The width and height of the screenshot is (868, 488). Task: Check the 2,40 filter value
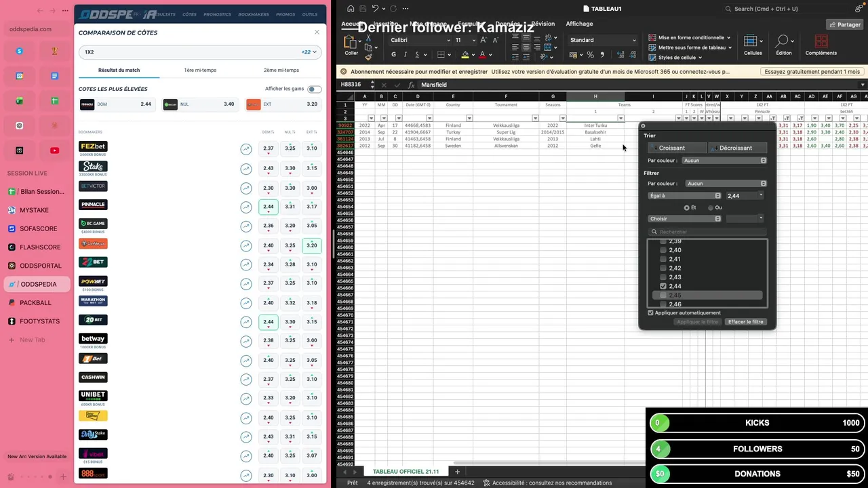coord(663,250)
